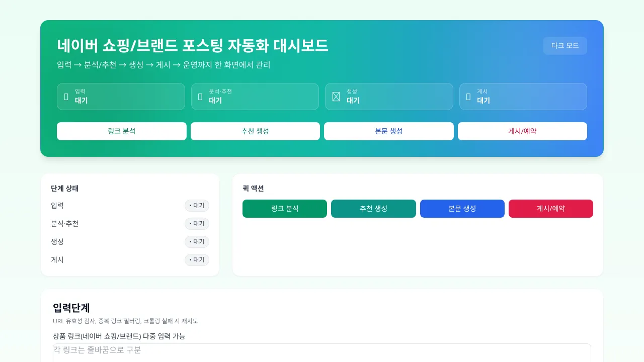Run the green 링크 분석 quick action
The width and height of the screenshot is (644, 362).
[285, 209]
